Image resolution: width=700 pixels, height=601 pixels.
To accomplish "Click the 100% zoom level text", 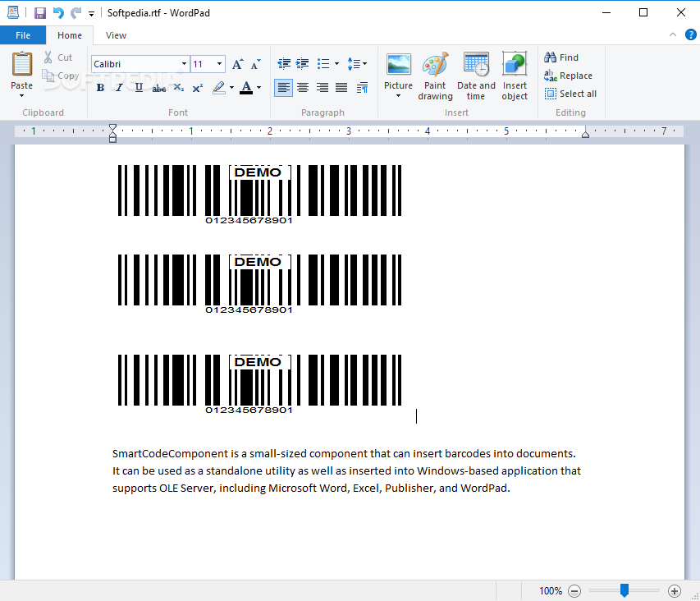I will 551,591.
